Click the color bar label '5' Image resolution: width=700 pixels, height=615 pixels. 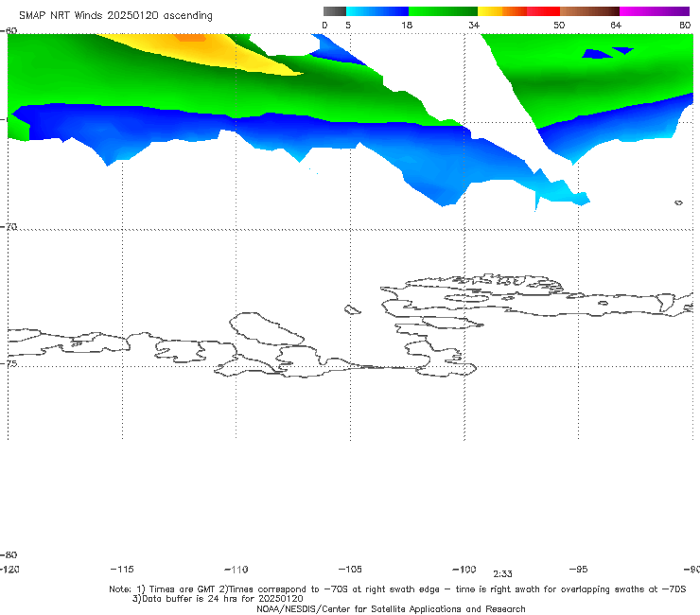click(x=348, y=26)
